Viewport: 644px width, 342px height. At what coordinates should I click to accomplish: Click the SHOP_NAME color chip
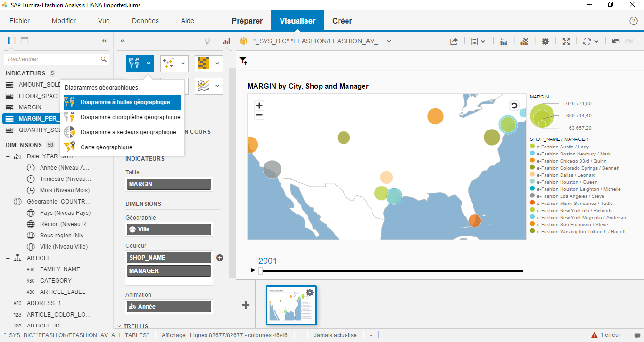169,258
